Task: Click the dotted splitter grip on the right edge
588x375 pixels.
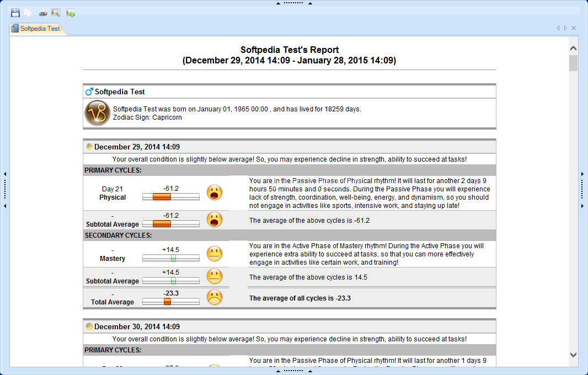Action: click(x=582, y=190)
